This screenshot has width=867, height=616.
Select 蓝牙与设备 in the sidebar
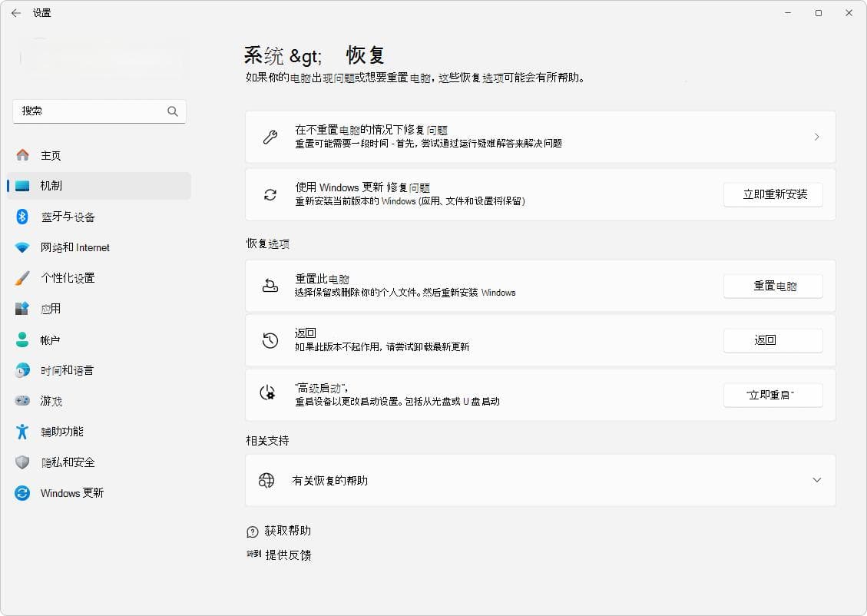coord(99,217)
